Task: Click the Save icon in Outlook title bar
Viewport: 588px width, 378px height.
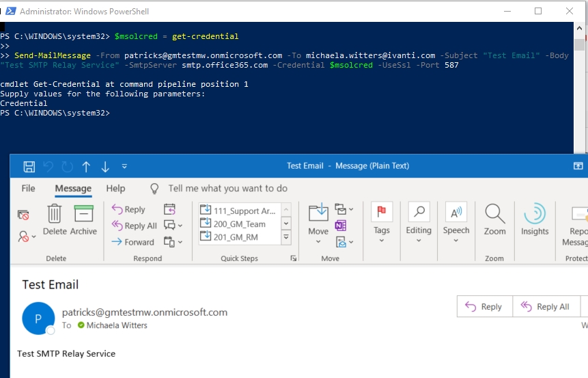Action: (29, 166)
